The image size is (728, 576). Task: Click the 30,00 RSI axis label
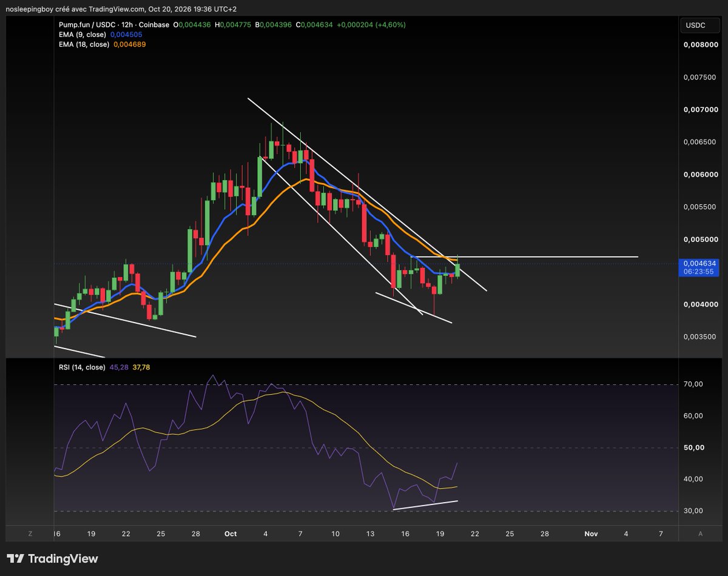click(x=693, y=511)
